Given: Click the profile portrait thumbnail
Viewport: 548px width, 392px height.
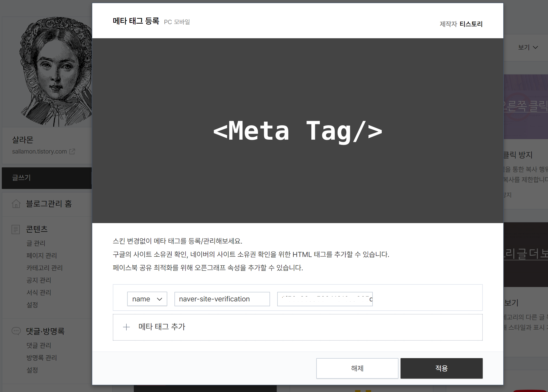Looking at the screenshot, I should [x=55, y=72].
